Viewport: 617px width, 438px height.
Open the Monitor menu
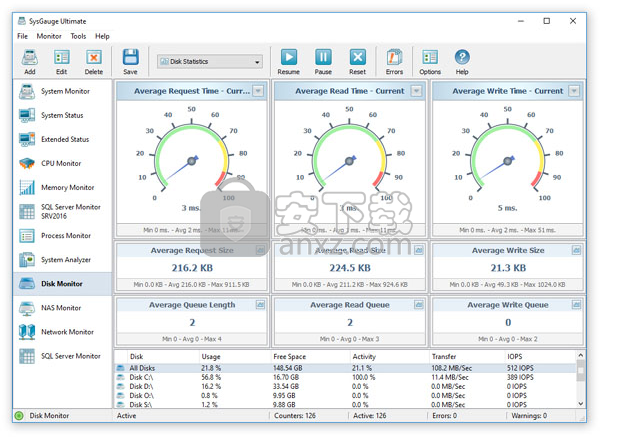tap(49, 36)
